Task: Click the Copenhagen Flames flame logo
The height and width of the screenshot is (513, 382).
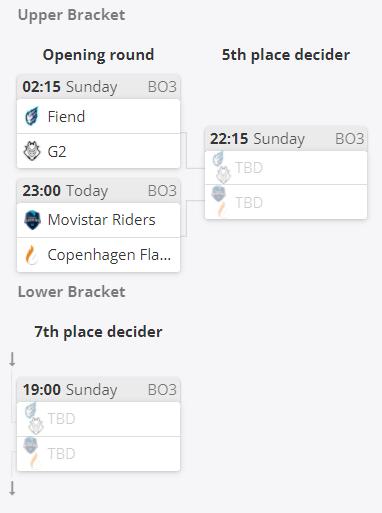Action: point(32,255)
